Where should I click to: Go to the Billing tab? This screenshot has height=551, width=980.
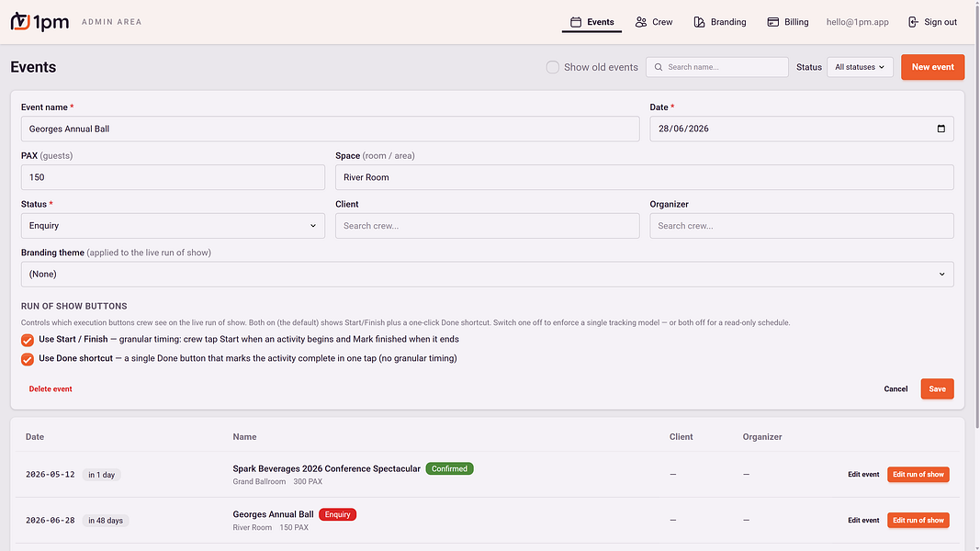(x=787, y=22)
